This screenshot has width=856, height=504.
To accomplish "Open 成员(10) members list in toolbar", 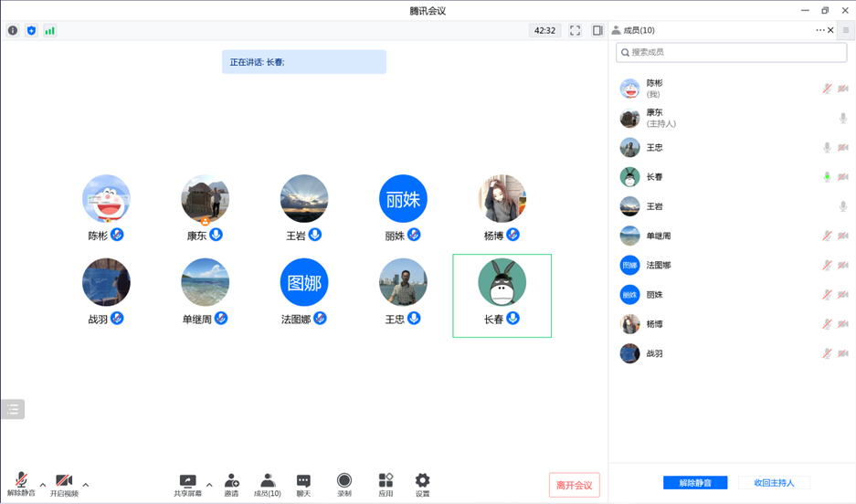I will pos(267,484).
